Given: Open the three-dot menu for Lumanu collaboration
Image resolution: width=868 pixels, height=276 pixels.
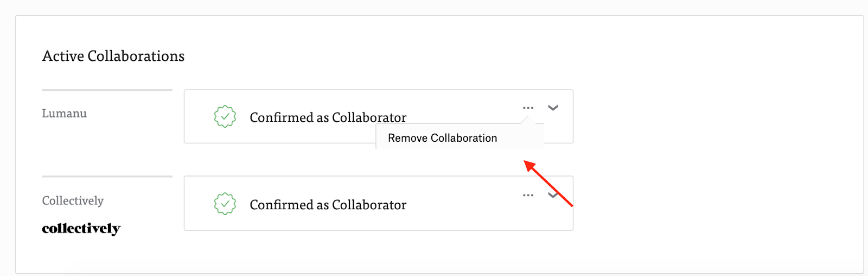Looking at the screenshot, I should tap(528, 108).
